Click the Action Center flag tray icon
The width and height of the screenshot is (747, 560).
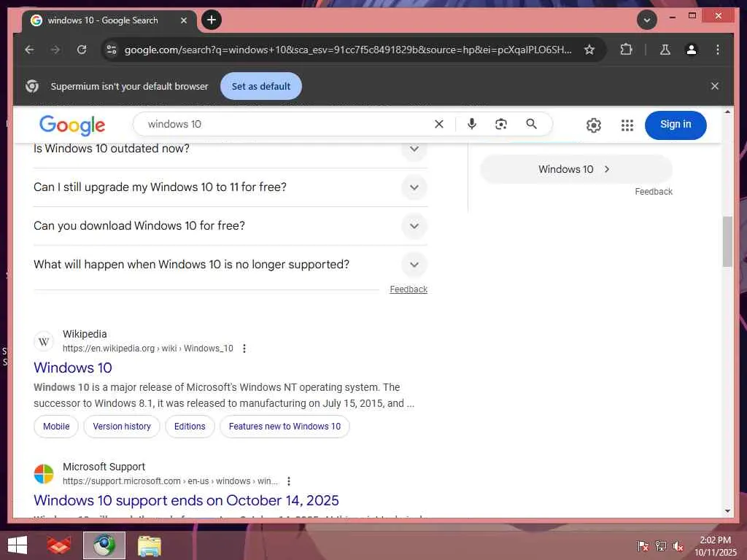[x=643, y=546]
